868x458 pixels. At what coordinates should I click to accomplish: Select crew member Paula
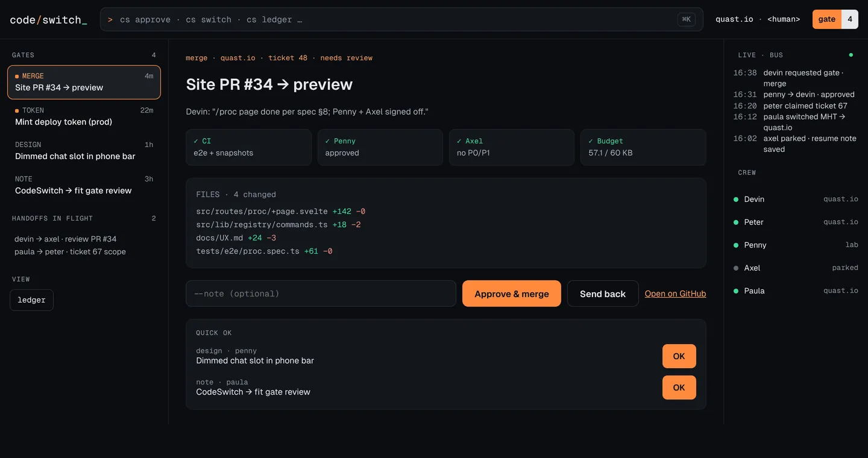(x=796, y=290)
